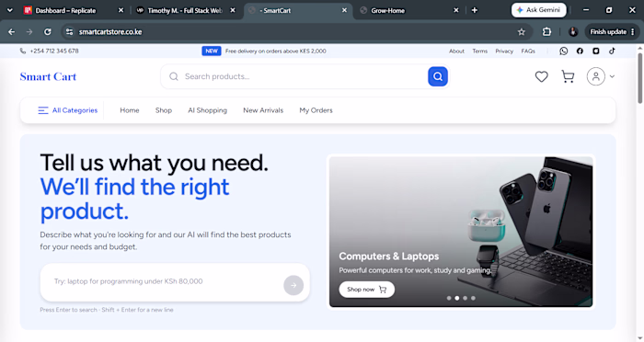Open the WhatsApp social icon
This screenshot has width=644, height=342.
[x=563, y=51]
